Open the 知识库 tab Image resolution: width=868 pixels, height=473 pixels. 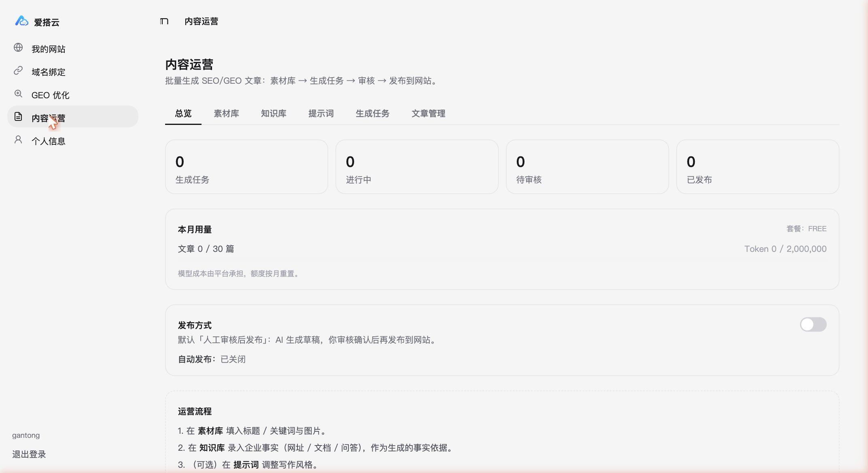tap(274, 114)
